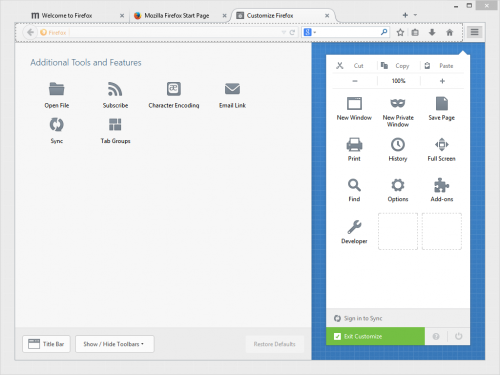Open the Developer wrench tool
Image resolution: width=500 pixels, height=375 pixels.
pos(354,227)
